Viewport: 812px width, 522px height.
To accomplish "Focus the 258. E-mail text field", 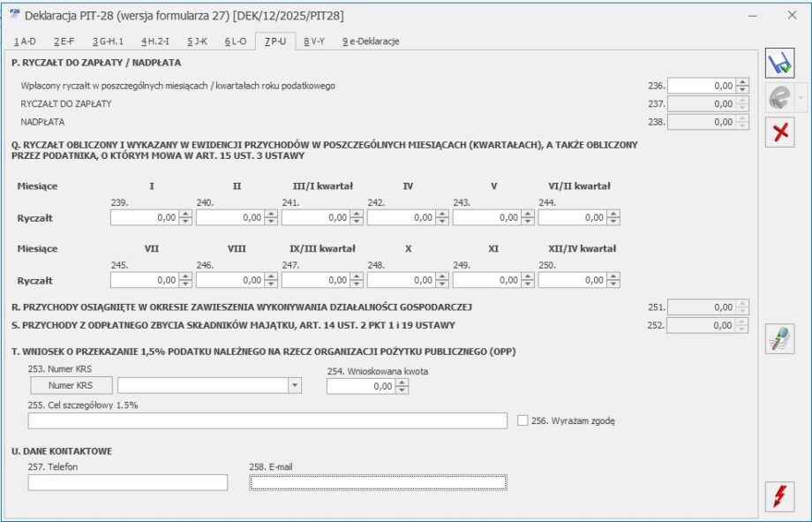I will pos(378,482).
